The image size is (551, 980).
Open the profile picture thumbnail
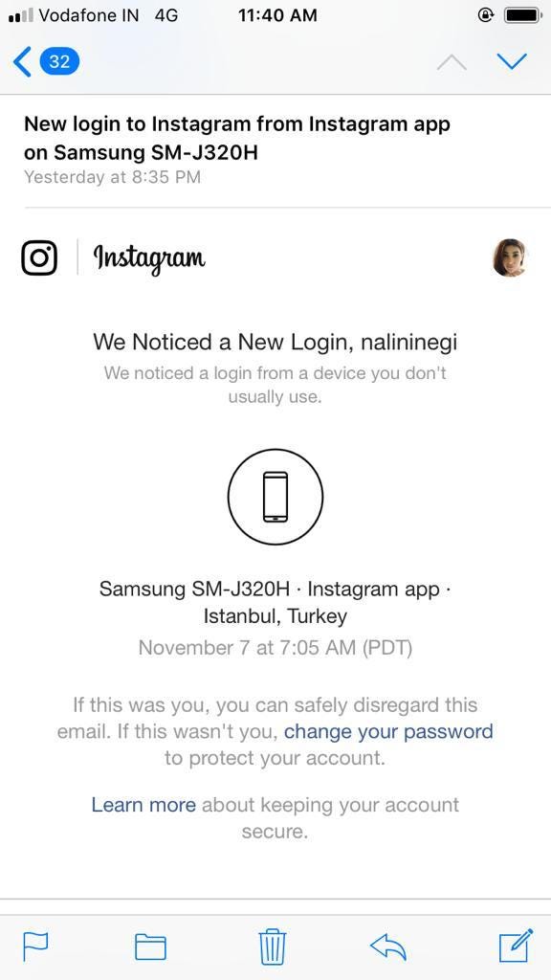pos(509,257)
